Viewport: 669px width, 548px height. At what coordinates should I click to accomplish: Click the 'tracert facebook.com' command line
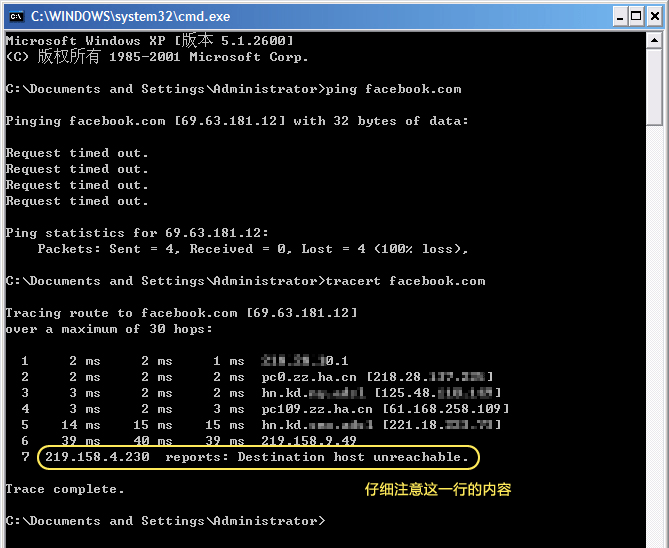(x=245, y=281)
